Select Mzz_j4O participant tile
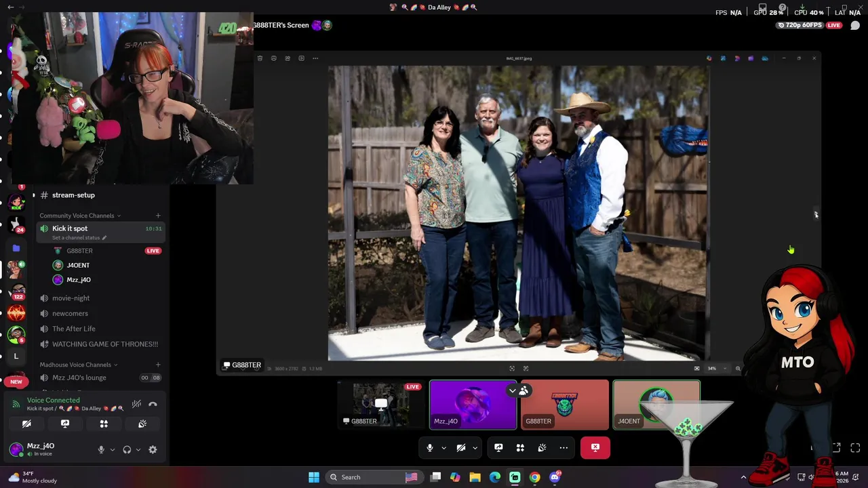 (473, 405)
